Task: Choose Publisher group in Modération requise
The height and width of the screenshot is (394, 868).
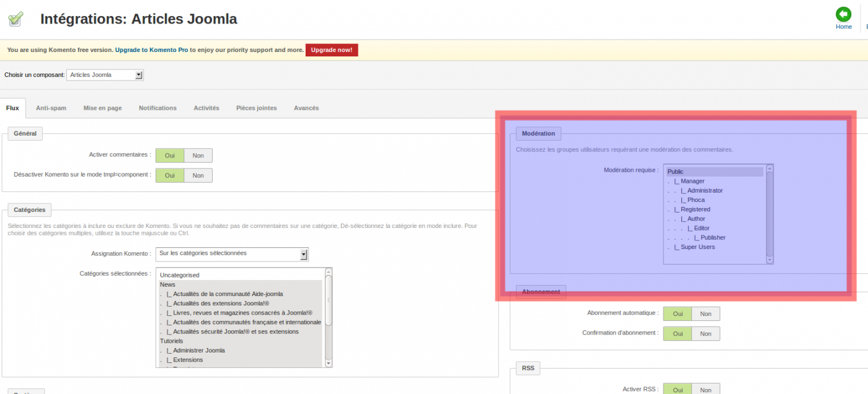Action: point(712,238)
